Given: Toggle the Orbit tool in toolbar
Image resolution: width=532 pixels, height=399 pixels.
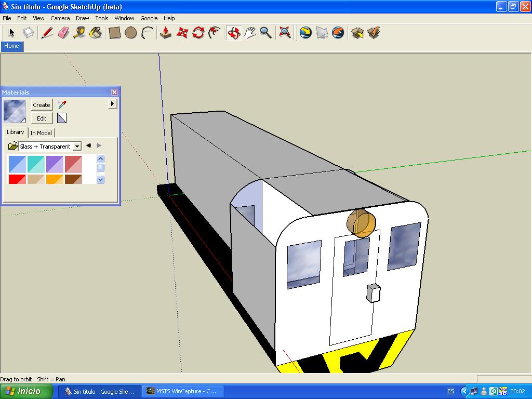Looking at the screenshot, I should click(234, 33).
